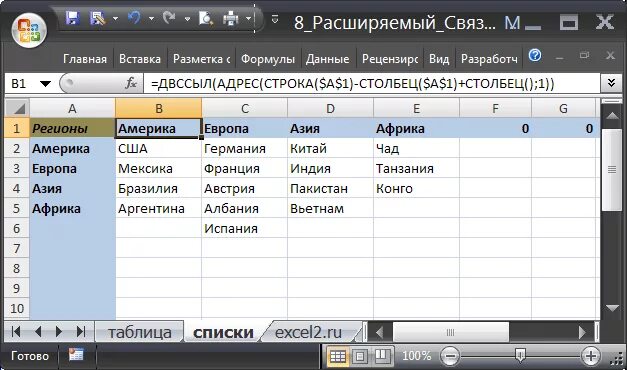Jump to the first sheet tab
627x370 pixels.
(16, 332)
